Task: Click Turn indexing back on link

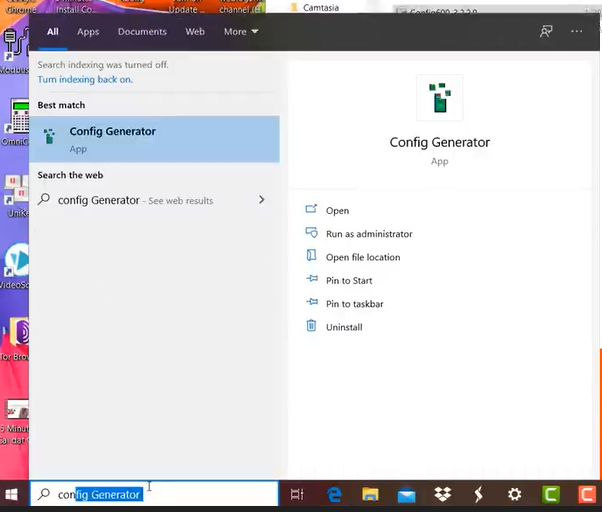Action: pyautogui.click(x=85, y=79)
